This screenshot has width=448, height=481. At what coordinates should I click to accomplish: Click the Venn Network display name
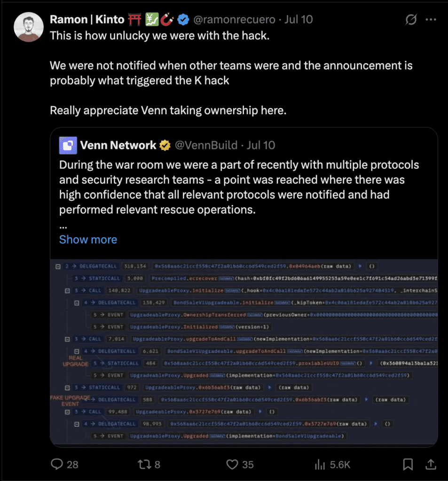tap(118, 146)
